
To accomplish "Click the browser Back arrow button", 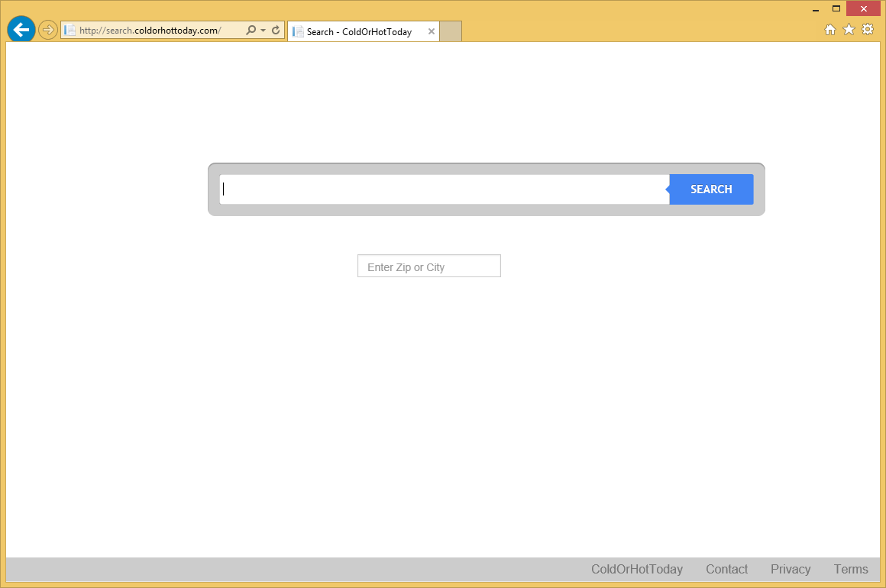I will (21, 30).
